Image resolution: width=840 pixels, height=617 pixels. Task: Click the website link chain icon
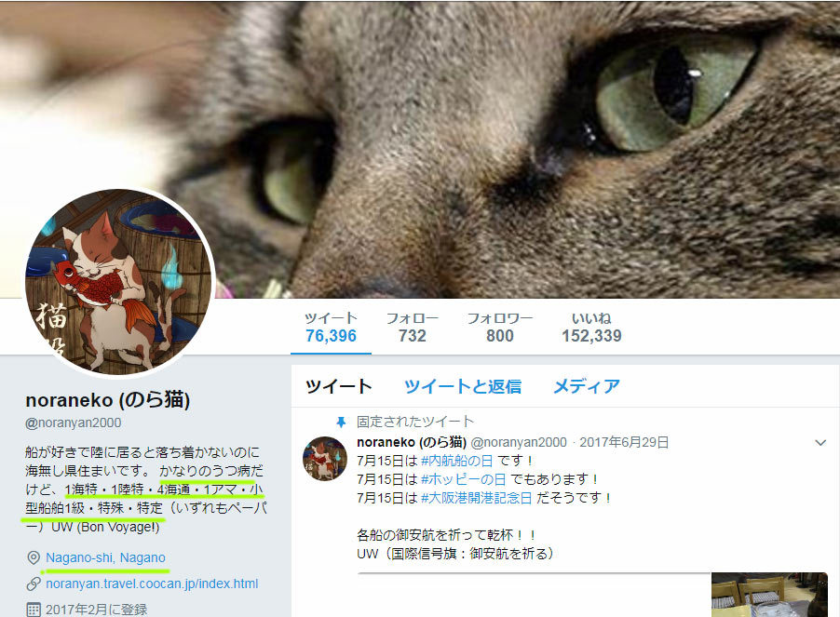click(x=34, y=583)
